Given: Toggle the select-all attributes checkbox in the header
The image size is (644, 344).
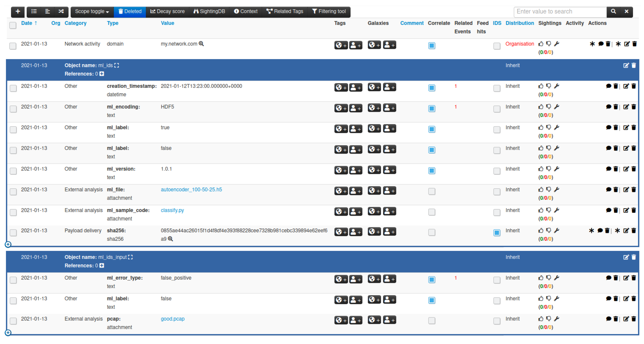Looking at the screenshot, I should click(13, 25).
